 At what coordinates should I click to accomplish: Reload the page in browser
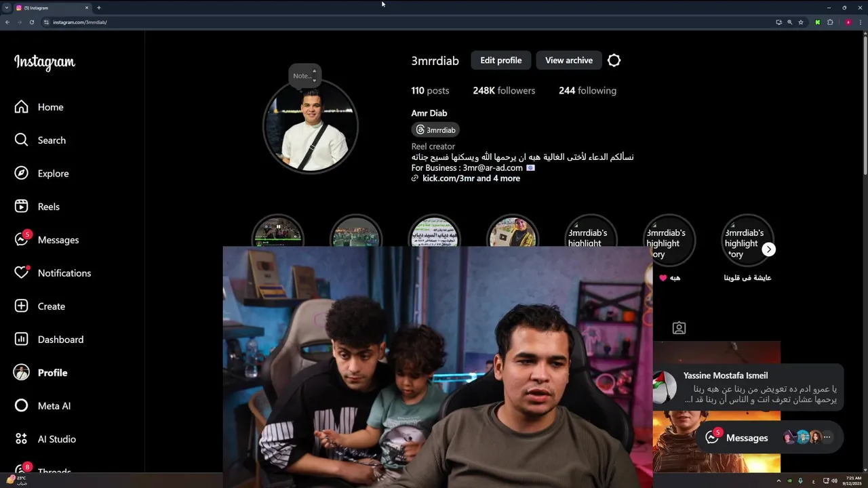click(31, 22)
